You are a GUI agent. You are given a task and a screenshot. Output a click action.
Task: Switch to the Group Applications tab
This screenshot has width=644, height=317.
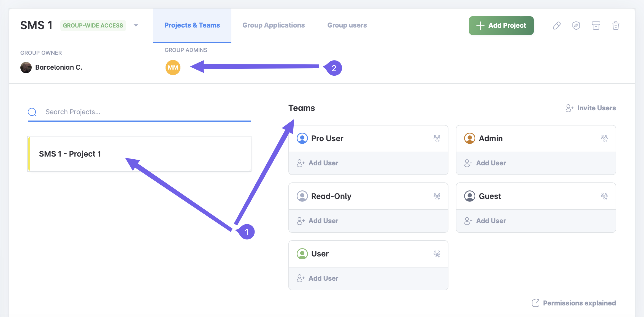pos(274,25)
